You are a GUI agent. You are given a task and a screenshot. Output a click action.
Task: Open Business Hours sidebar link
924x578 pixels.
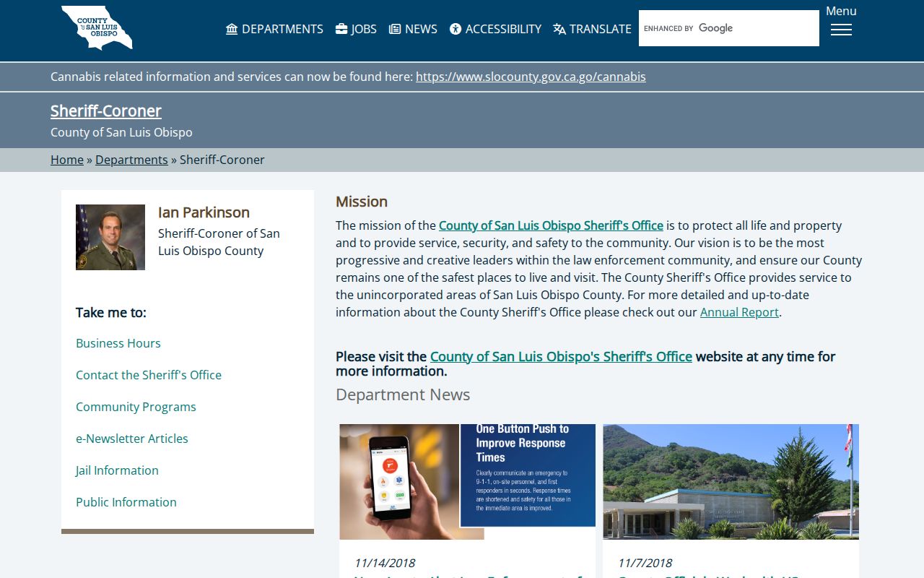point(118,343)
